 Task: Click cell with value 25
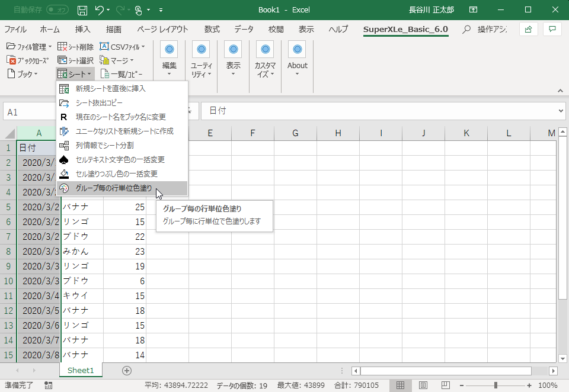pyautogui.click(x=125, y=207)
